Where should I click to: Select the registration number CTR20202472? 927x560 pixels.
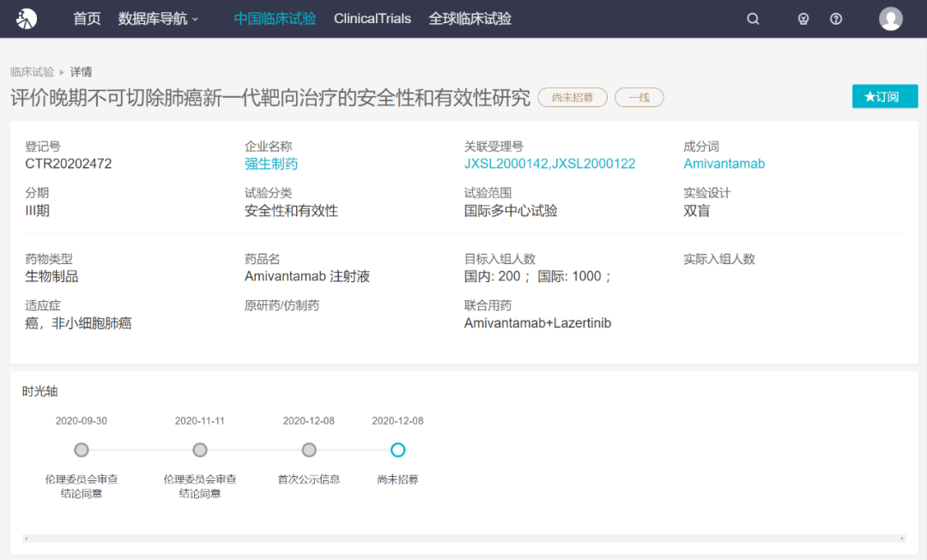pyautogui.click(x=68, y=164)
